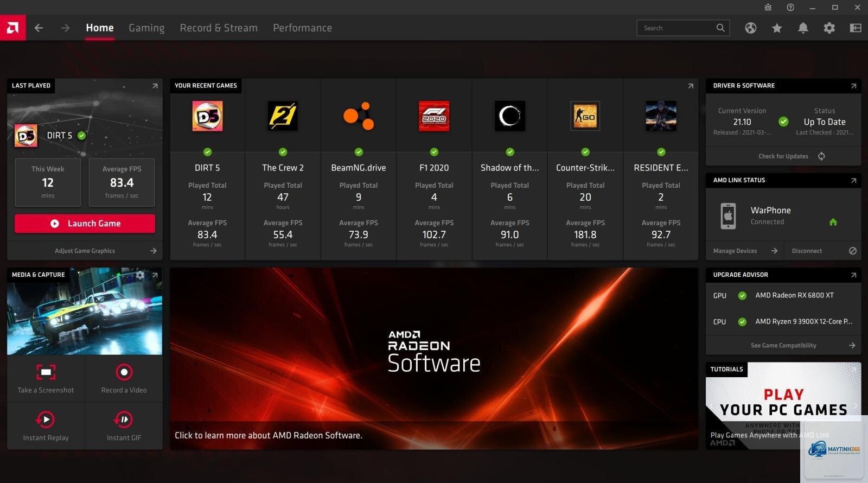Open F1 2020 game icon
Image resolution: width=868 pixels, height=483 pixels.
[x=434, y=116]
